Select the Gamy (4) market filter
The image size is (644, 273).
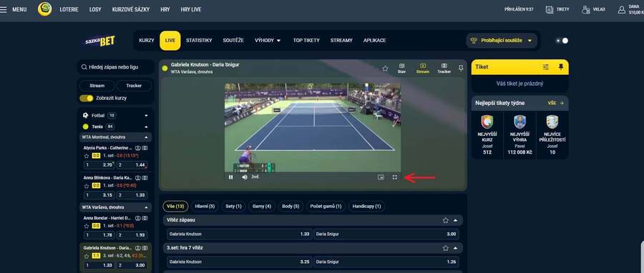[262, 207]
